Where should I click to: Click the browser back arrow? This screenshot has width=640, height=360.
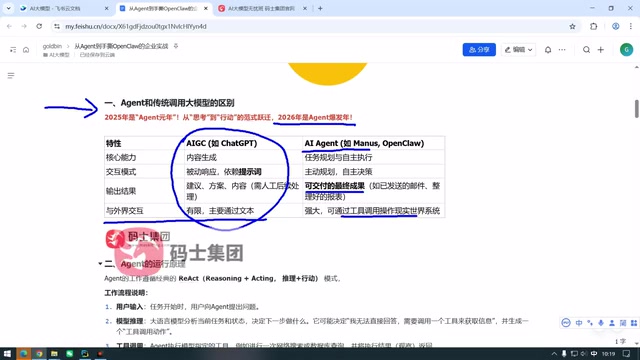(x=9, y=26)
